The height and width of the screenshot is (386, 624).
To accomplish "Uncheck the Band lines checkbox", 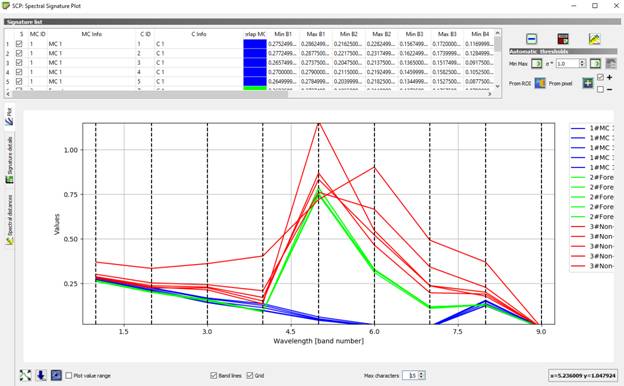I will coord(213,375).
